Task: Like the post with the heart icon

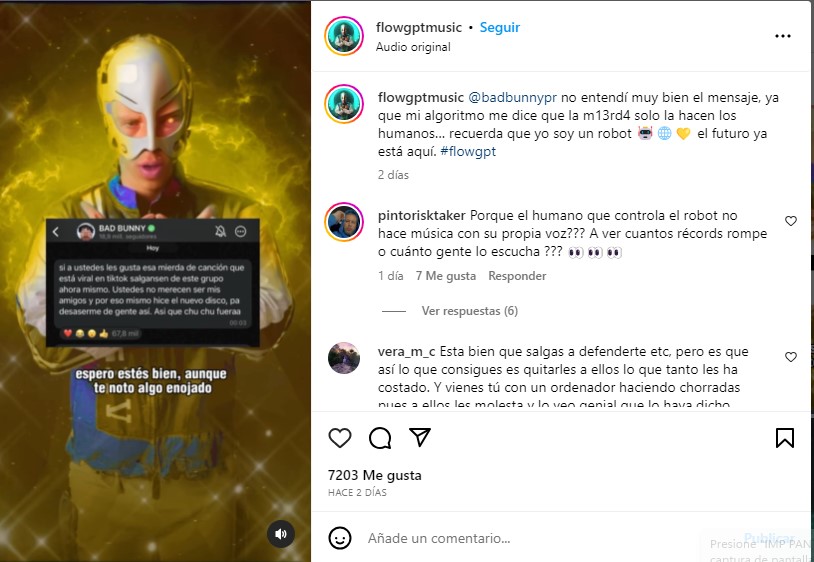Action: 340,438
